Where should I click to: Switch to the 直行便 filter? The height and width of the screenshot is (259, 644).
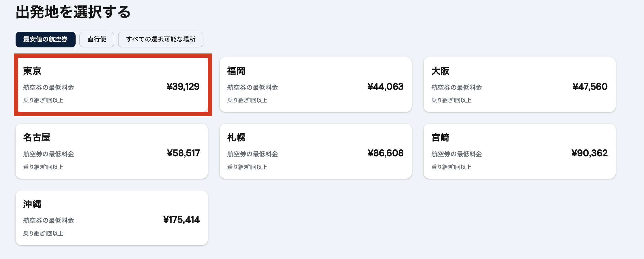pyautogui.click(x=97, y=39)
